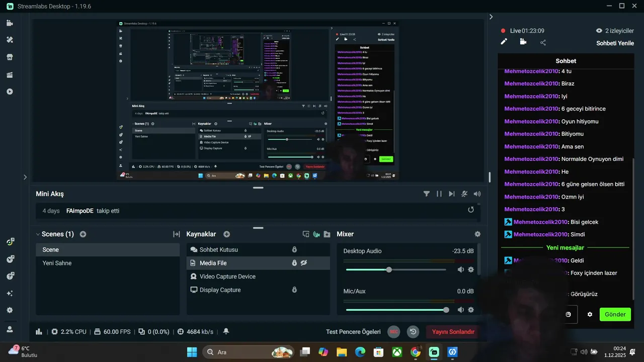644x362 pixels.
Task: Open the Windows Start menu
Action: (x=192, y=352)
